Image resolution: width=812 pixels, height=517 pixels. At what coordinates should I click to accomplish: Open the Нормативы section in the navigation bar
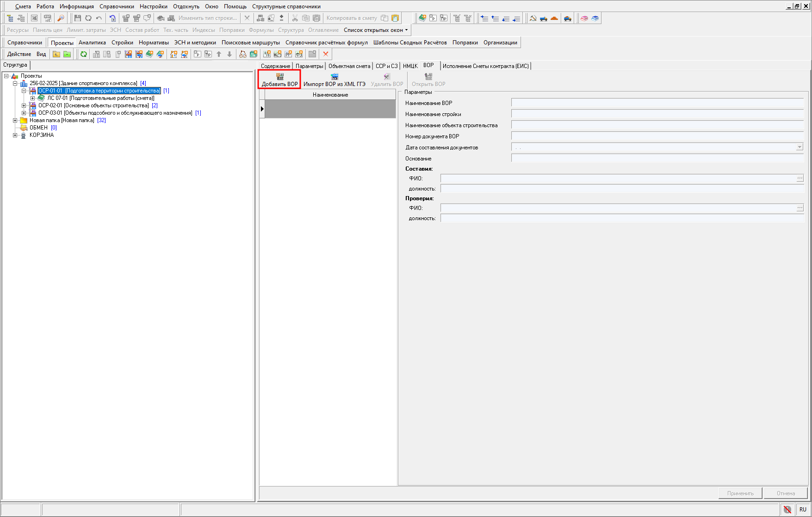click(x=154, y=43)
